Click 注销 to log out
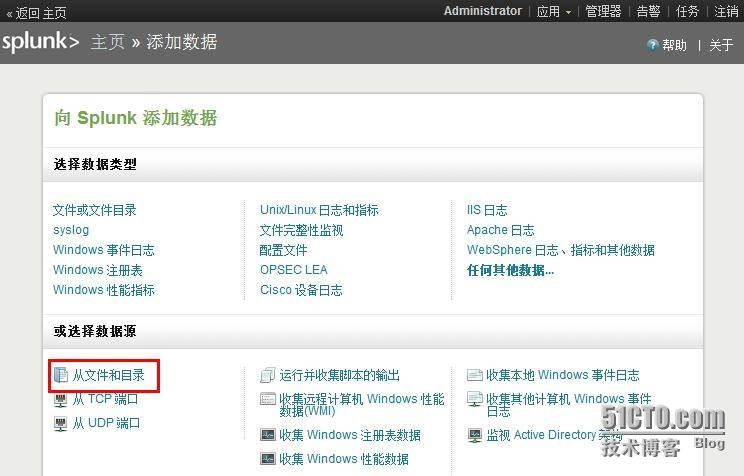The width and height of the screenshot is (744, 476). point(726,11)
